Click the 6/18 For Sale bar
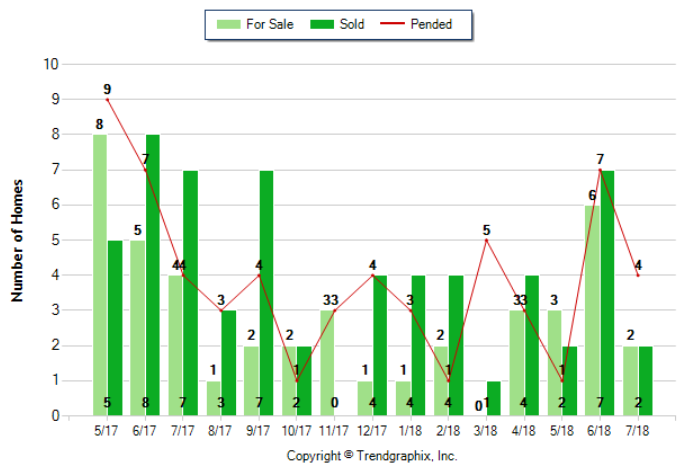The width and height of the screenshot is (699, 470). click(x=593, y=310)
